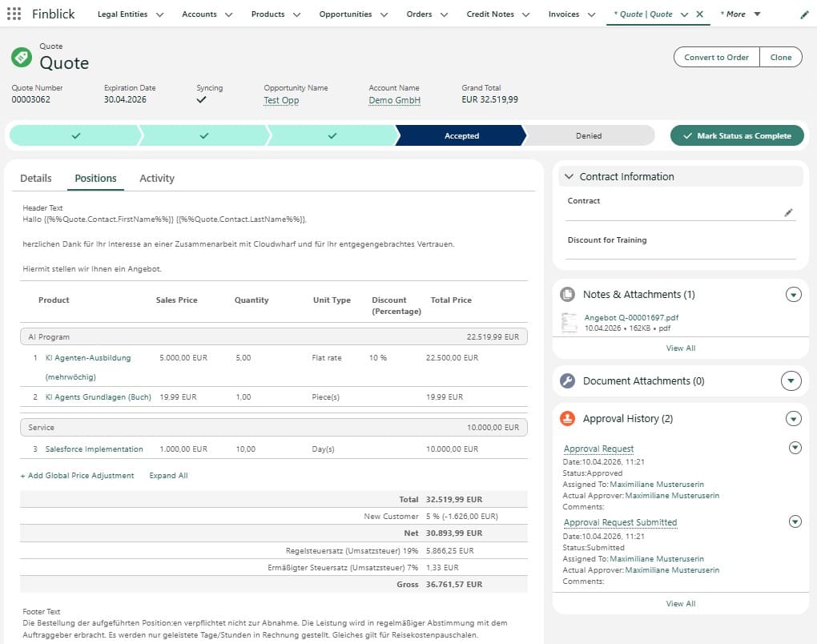
Task: Select the Accepted status stage
Action: (461, 135)
